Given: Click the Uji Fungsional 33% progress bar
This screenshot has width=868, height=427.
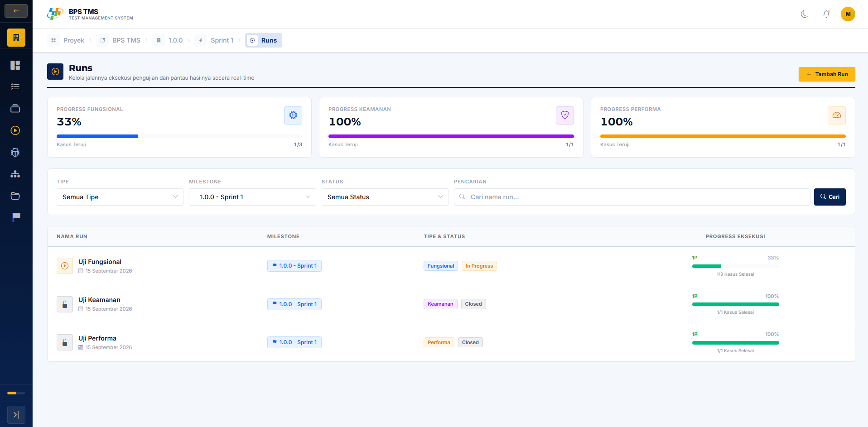Looking at the screenshot, I should coord(736,266).
